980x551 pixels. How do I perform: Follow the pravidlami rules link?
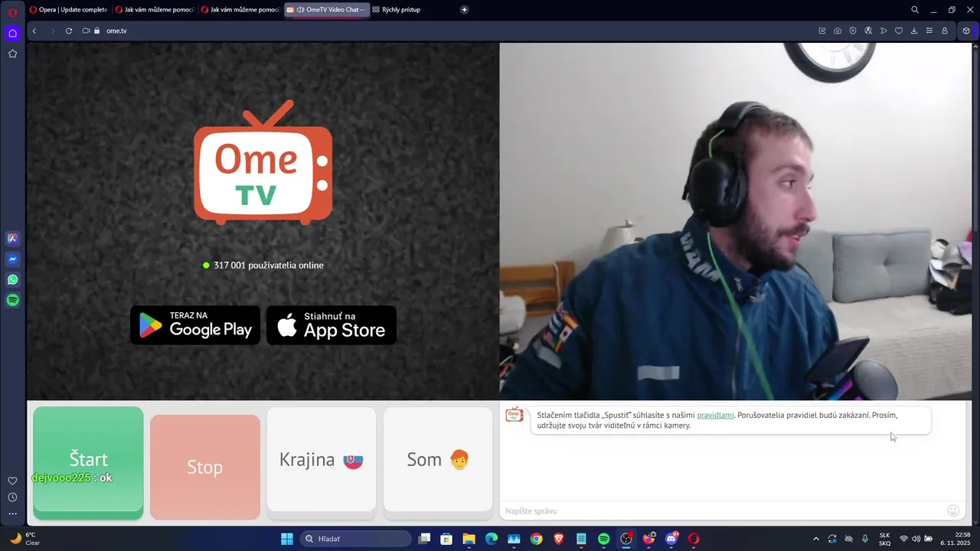[x=715, y=415]
